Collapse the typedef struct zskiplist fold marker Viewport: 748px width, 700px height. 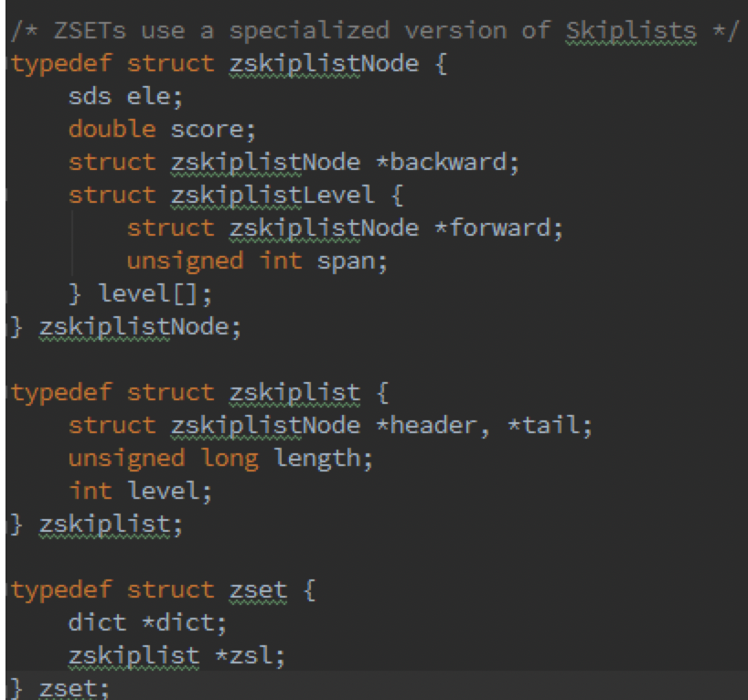pyautogui.click(x=5, y=393)
